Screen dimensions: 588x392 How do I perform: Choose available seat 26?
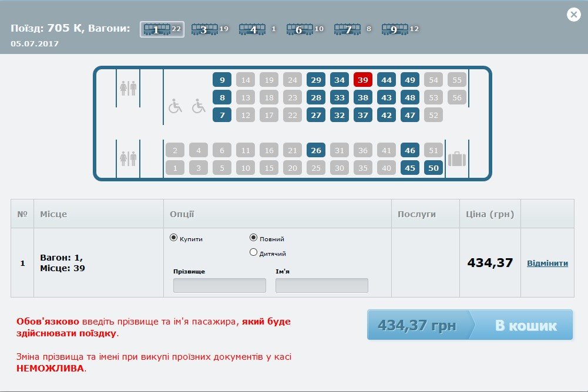[316, 151]
